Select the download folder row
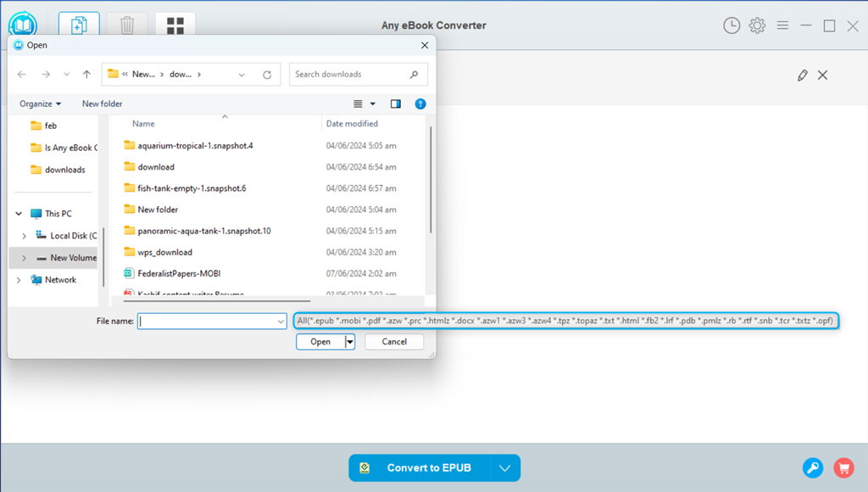Image resolution: width=868 pixels, height=492 pixels. click(x=156, y=167)
